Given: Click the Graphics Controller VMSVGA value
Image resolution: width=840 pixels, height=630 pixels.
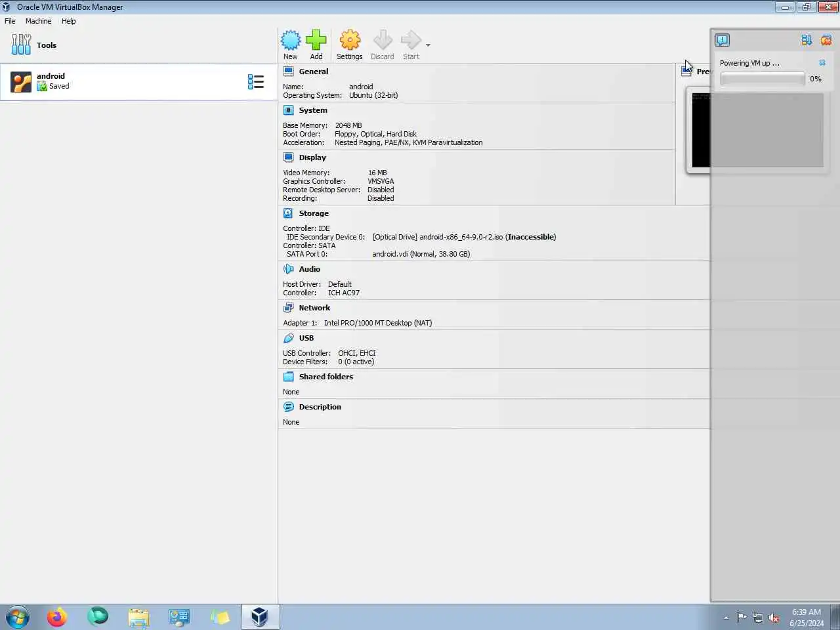Looking at the screenshot, I should (x=381, y=181).
